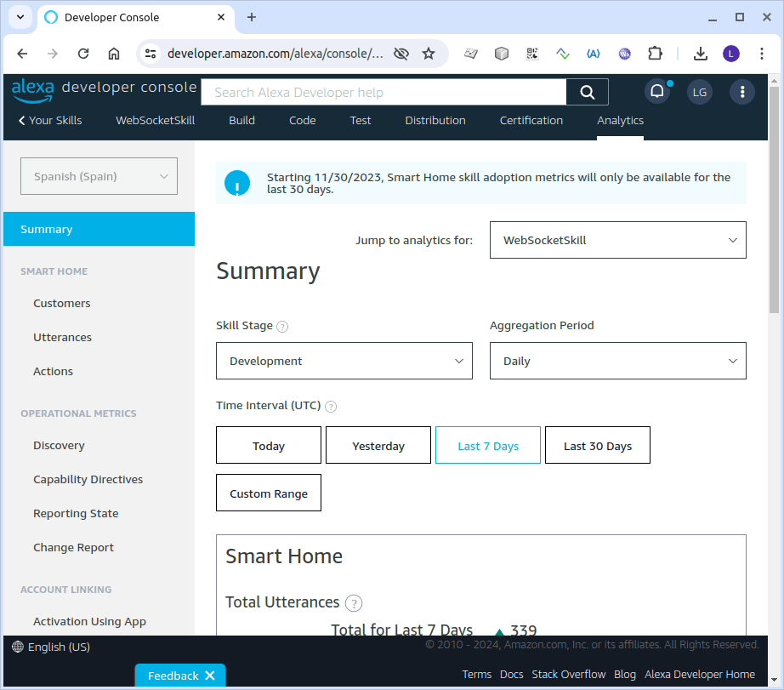Open Utterances in the sidebar
This screenshot has height=690, width=784.
coord(63,337)
